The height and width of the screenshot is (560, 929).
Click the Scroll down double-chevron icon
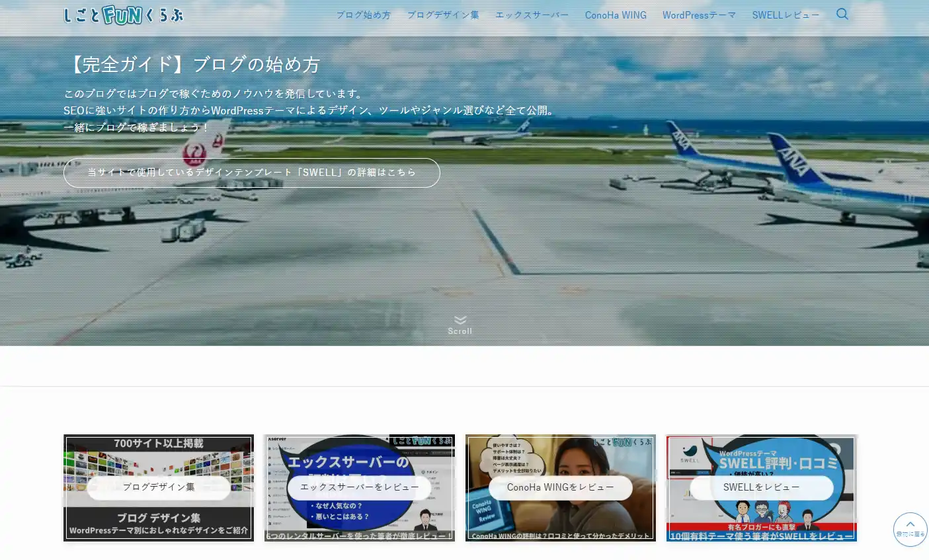point(460,321)
